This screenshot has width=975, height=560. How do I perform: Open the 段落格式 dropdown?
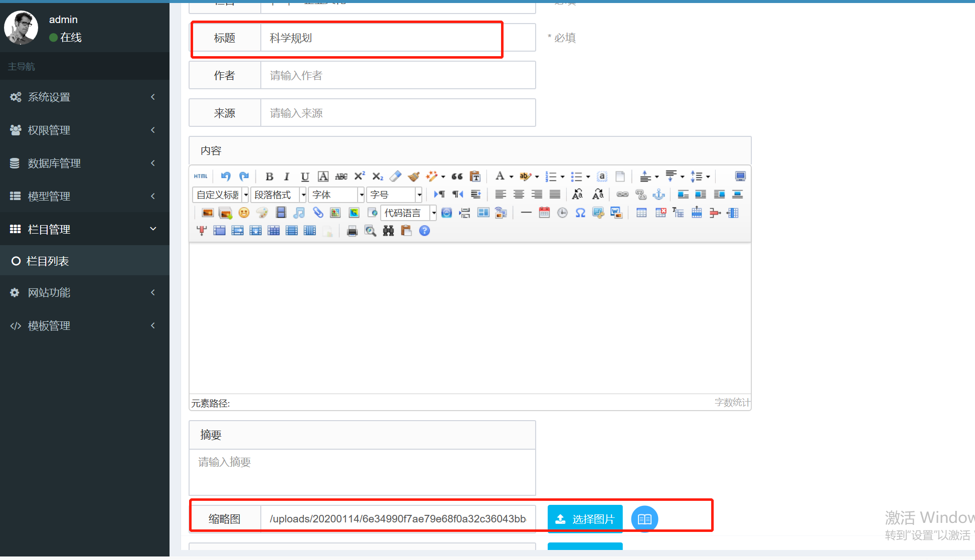pos(278,195)
